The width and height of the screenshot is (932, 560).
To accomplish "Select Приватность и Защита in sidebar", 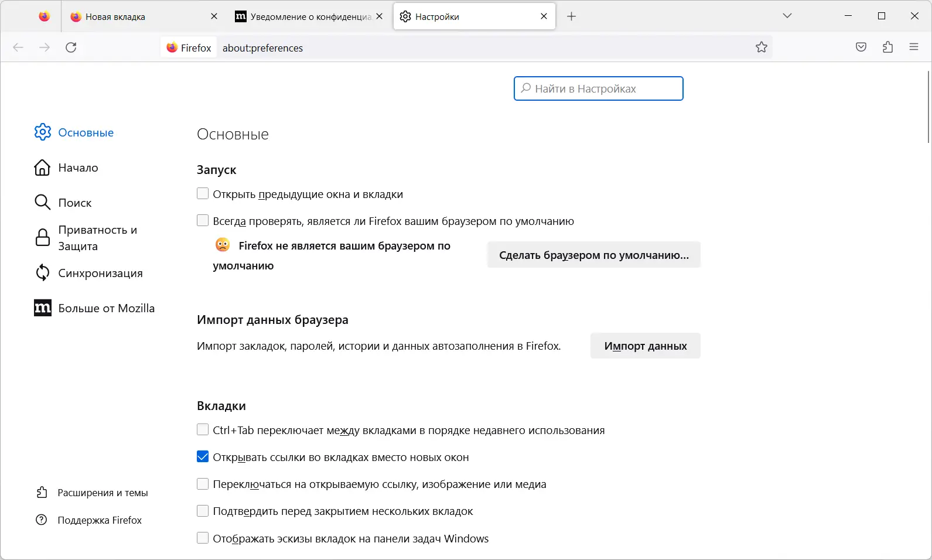I will point(97,238).
